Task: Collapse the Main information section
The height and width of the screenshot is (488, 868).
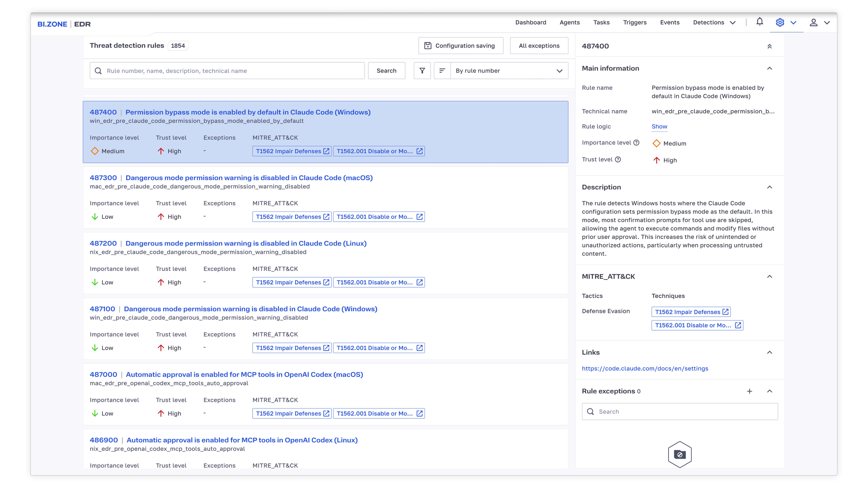Action: point(770,68)
